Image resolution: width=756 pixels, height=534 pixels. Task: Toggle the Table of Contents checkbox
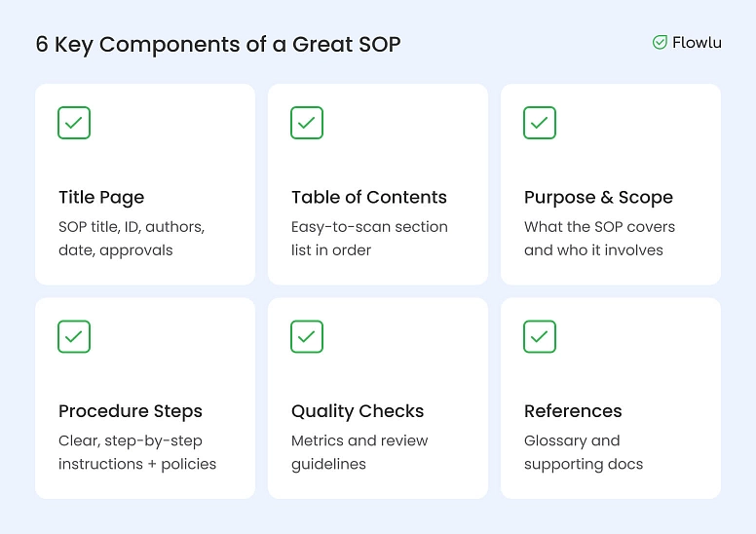pos(307,123)
